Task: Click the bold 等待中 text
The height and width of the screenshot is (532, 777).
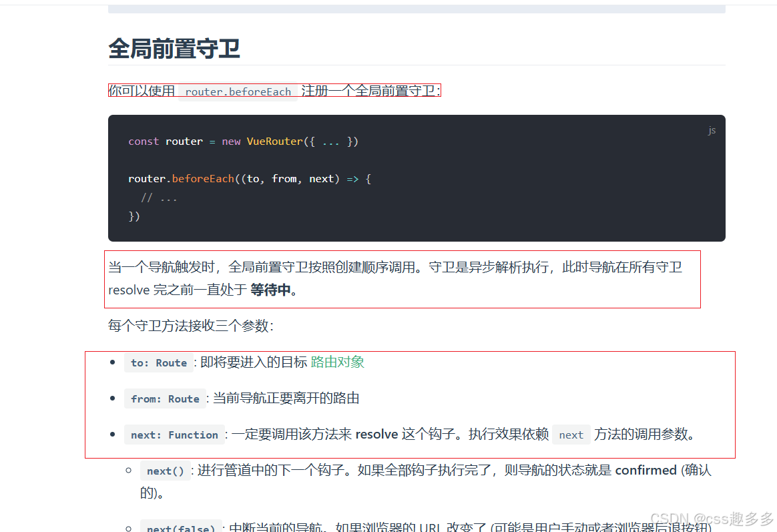Action: 270,290
